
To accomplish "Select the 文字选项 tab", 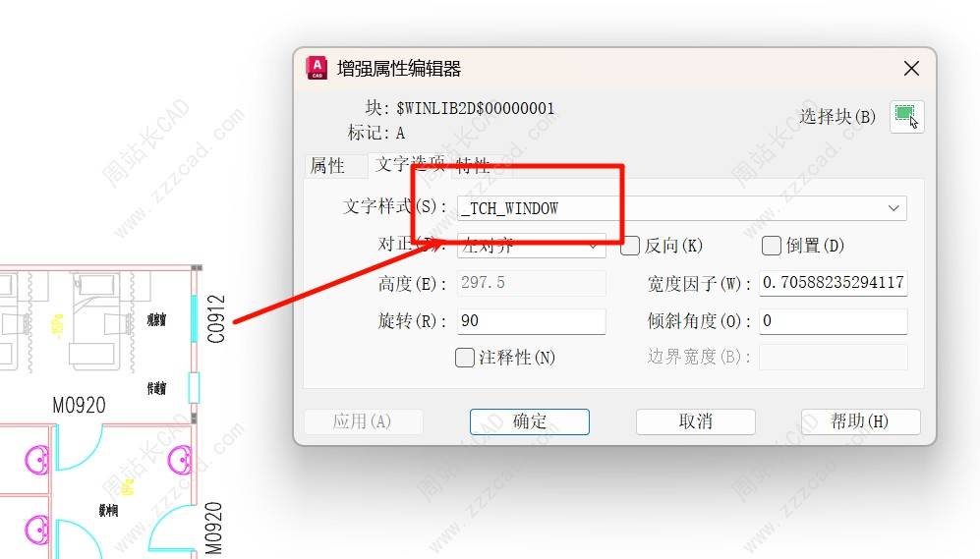I will tap(409, 164).
